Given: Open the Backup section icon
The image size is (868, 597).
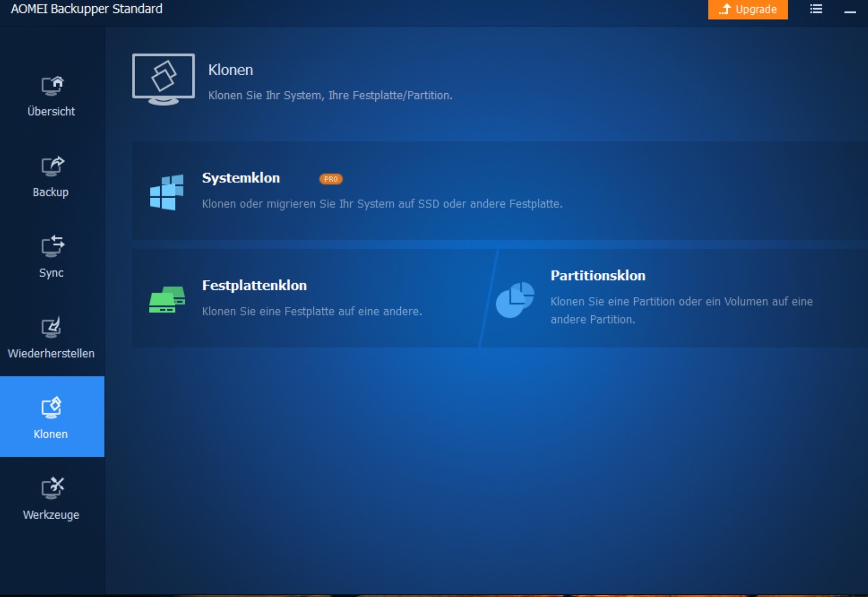Looking at the screenshot, I should tap(52, 166).
